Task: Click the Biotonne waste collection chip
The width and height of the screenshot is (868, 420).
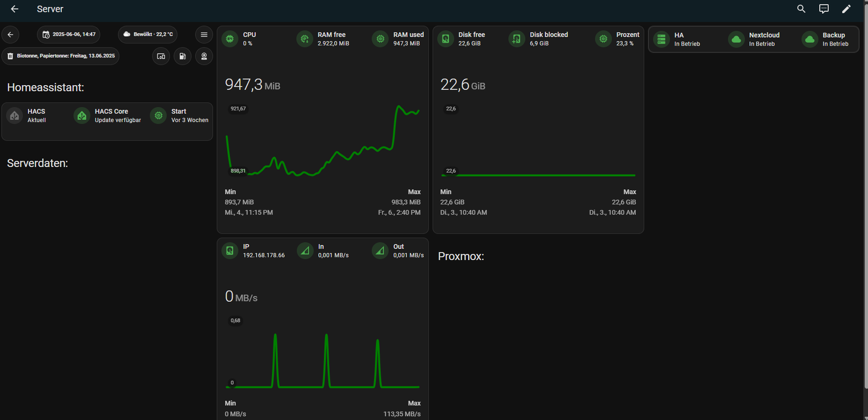Action: click(x=60, y=56)
